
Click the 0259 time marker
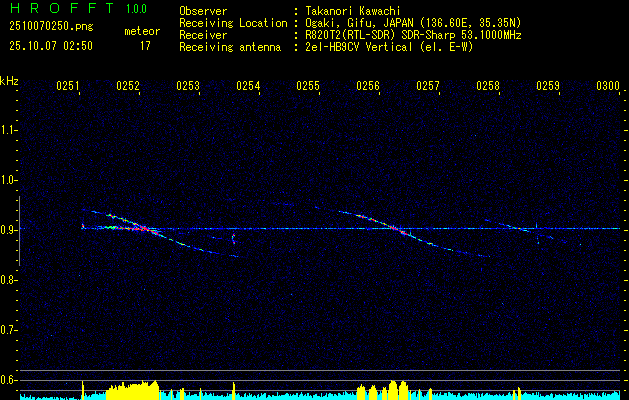coord(548,86)
